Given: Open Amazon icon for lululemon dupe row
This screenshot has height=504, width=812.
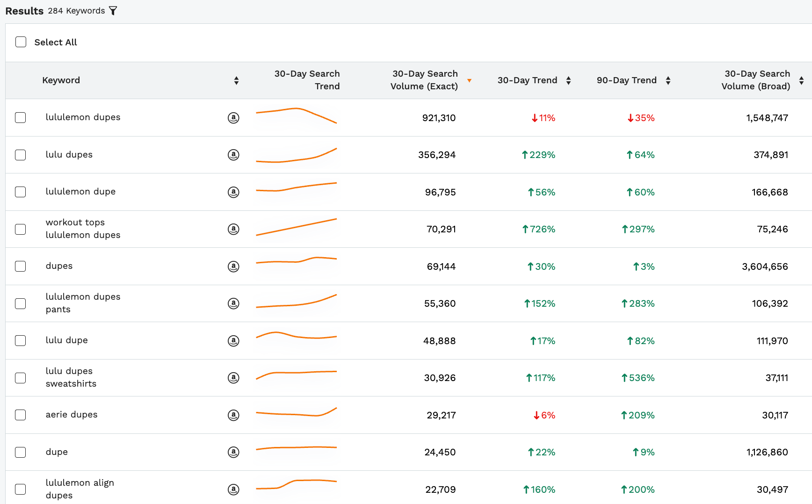Looking at the screenshot, I should tap(233, 192).
